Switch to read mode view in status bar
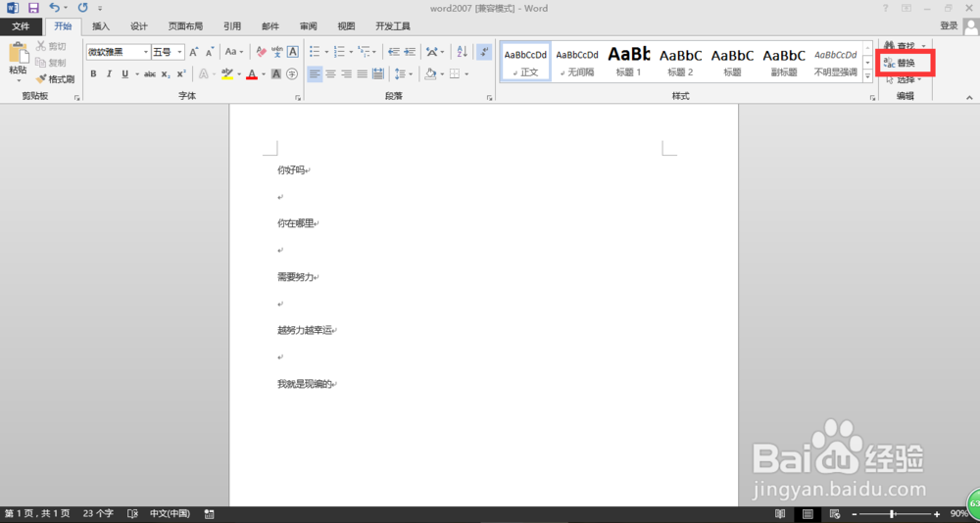 click(x=780, y=513)
